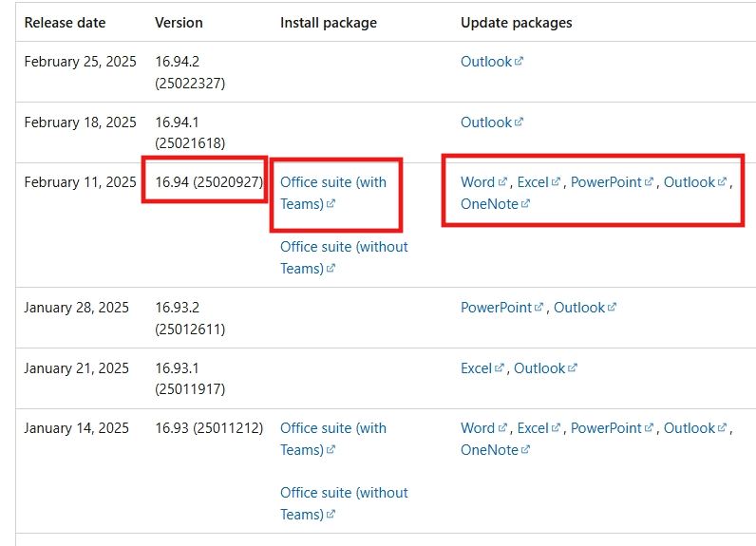Select the Update packages column header
The height and width of the screenshot is (546, 756).
click(517, 23)
